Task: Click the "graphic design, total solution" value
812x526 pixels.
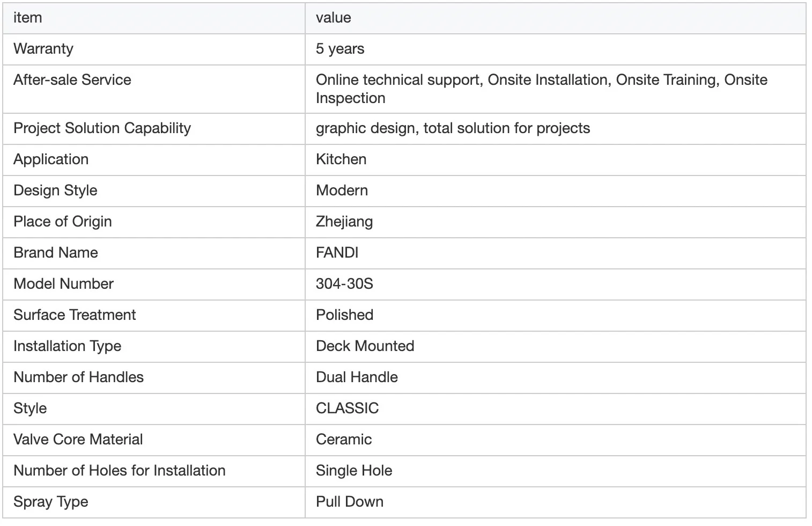Action: pos(453,128)
